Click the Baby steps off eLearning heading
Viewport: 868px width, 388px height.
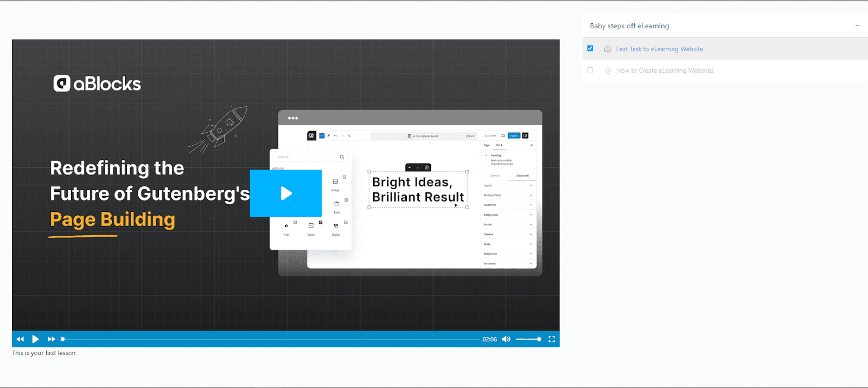click(x=629, y=25)
